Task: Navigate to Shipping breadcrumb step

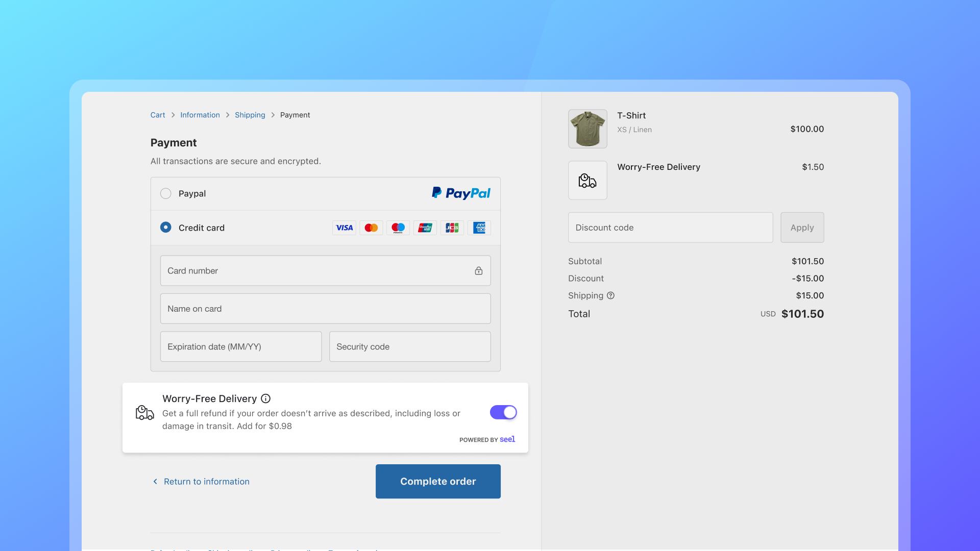Action: [x=250, y=115]
